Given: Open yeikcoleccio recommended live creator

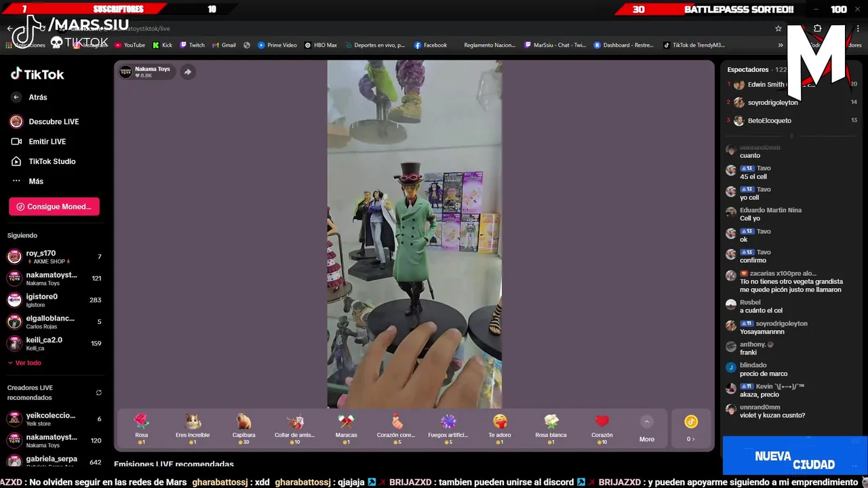Looking at the screenshot, I should coord(54,419).
